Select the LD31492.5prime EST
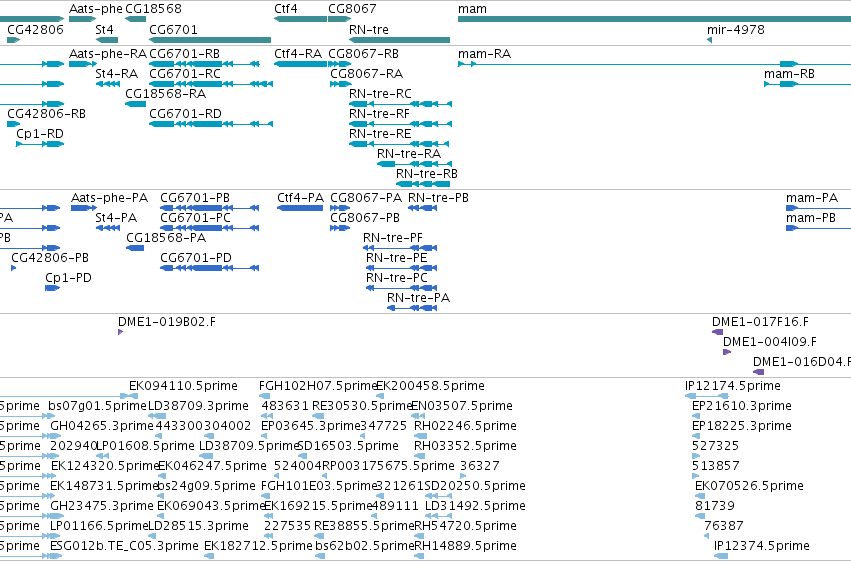The width and height of the screenshot is (851, 561). (438, 517)
